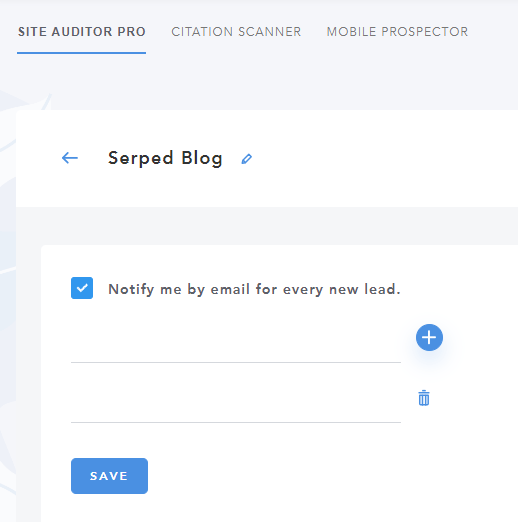Remove email entry with the bin icon
This screenshot has height=522, width=518.
pos(424,398)
